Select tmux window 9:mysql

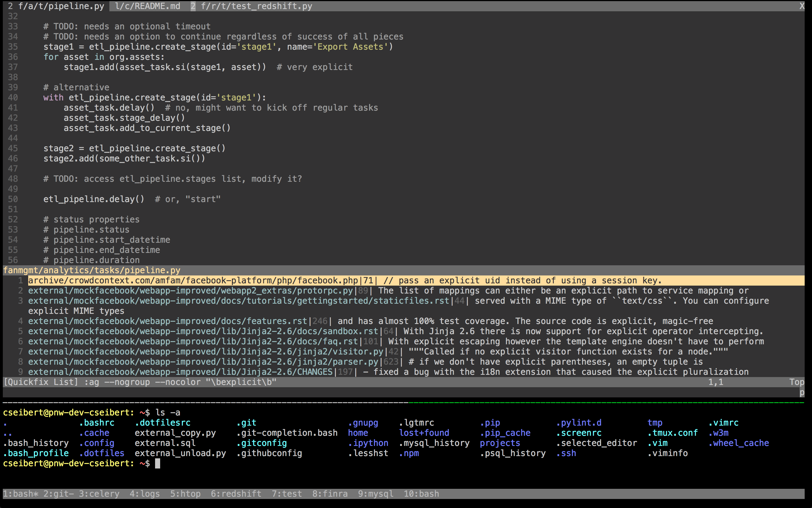[376, 494]
